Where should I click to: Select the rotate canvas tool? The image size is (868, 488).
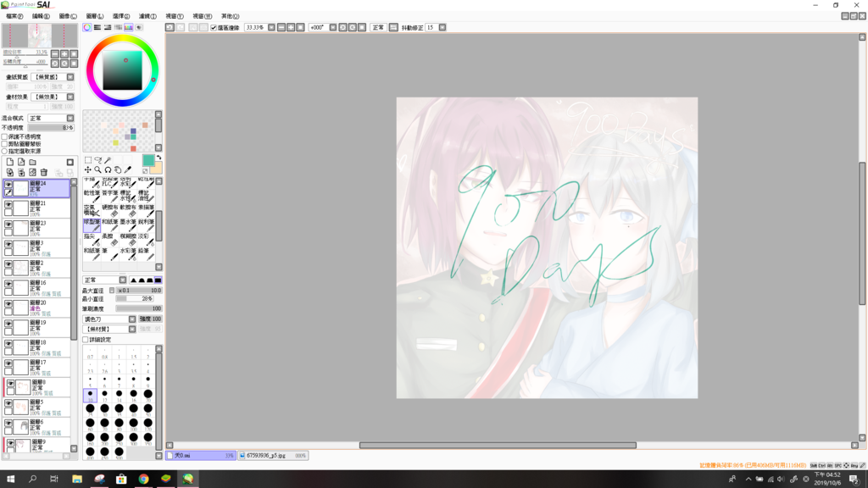click(108, 169)
